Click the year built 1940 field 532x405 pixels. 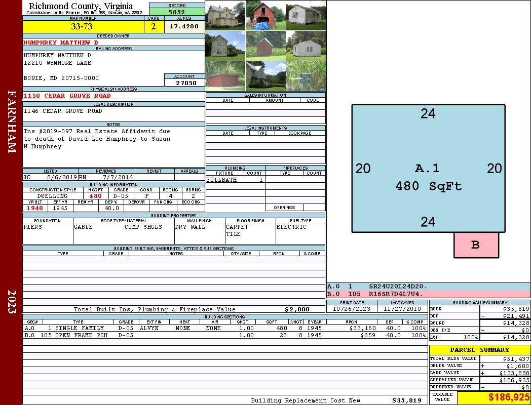35,208
